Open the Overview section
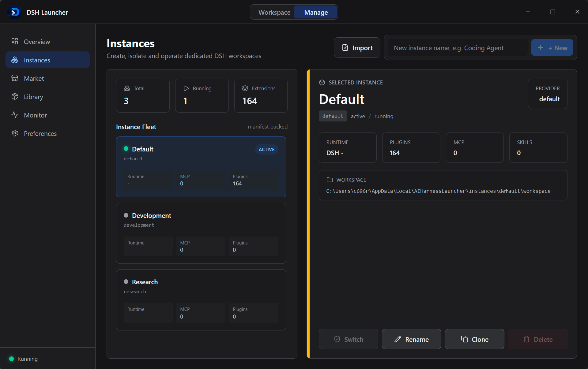588x369 pixels. coord(47,42)
